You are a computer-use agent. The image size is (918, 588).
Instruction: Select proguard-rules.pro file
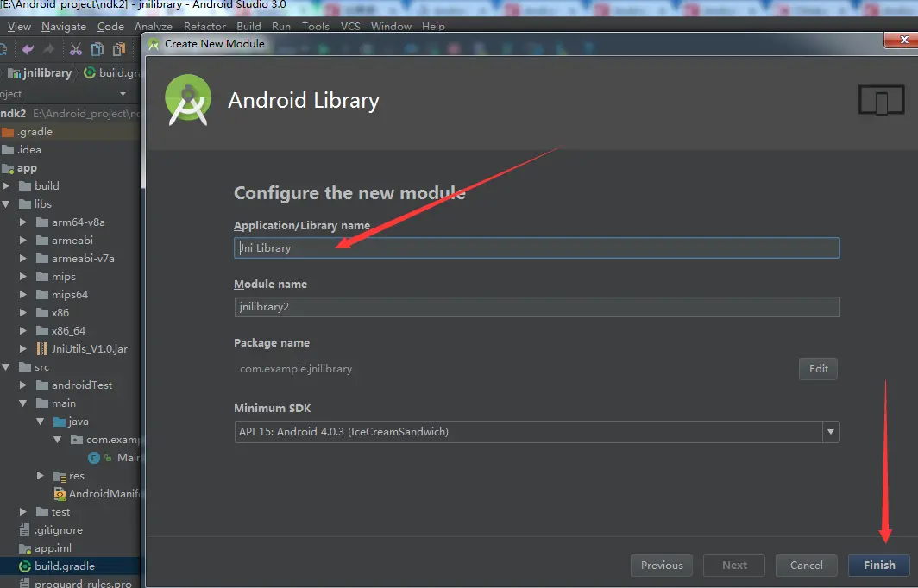click(70, 583)
